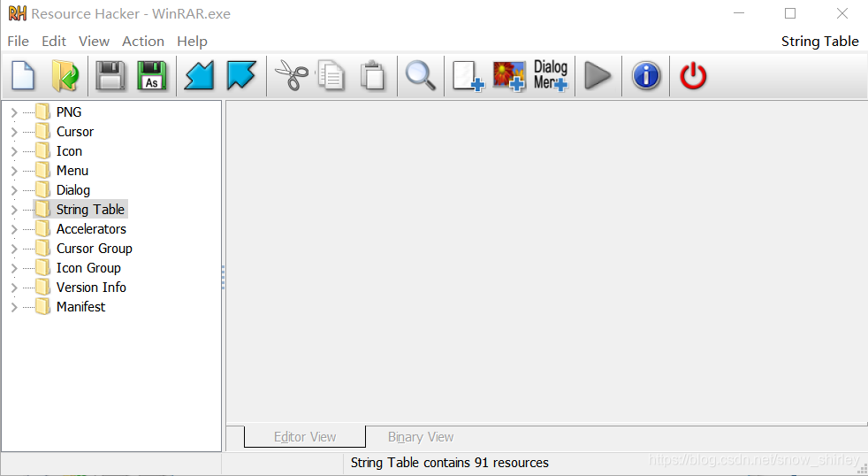
Task: Expand the Version Info tree node
Action: pos(14,288)
